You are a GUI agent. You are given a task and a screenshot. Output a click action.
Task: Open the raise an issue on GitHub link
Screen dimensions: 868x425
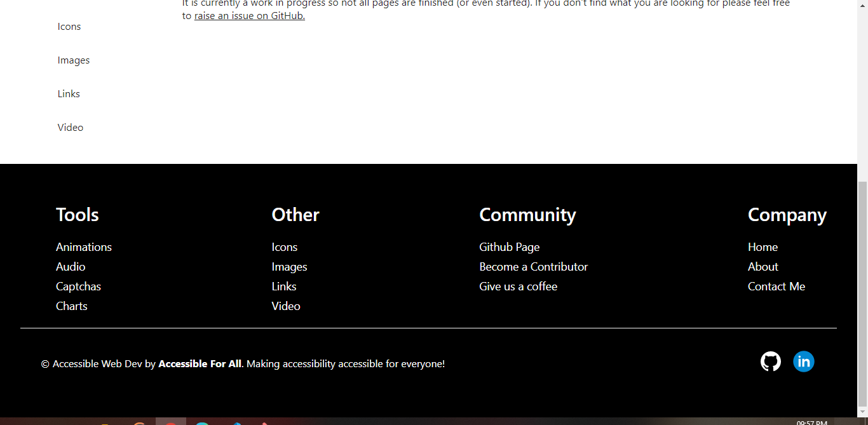pyautogui.click(x=249, y=16)
